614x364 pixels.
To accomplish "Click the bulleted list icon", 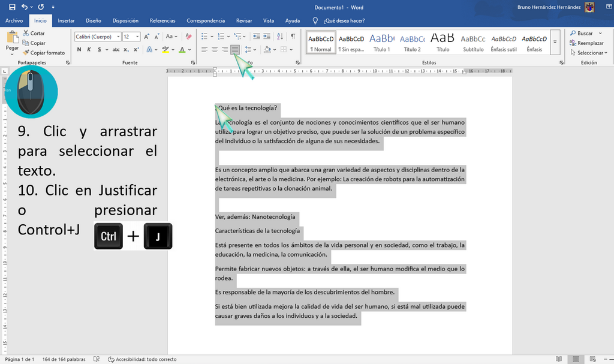I will (204, 37).
